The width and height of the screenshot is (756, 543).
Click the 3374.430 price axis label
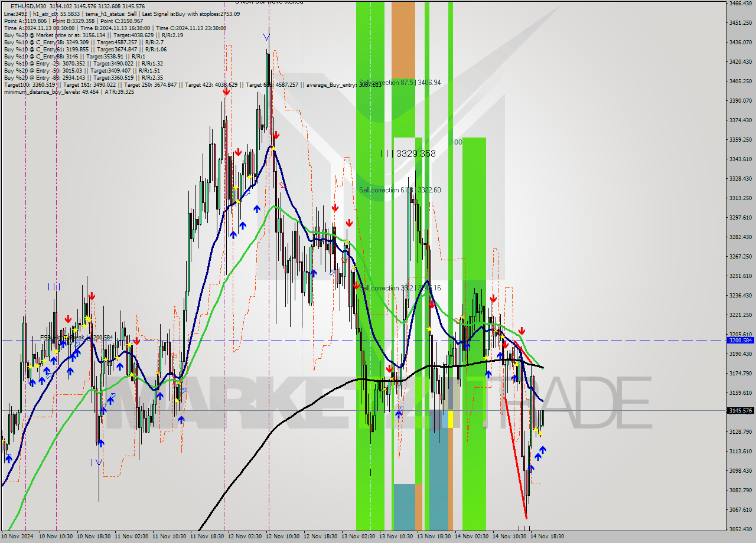pyautogui.click(x=740, y=120)
